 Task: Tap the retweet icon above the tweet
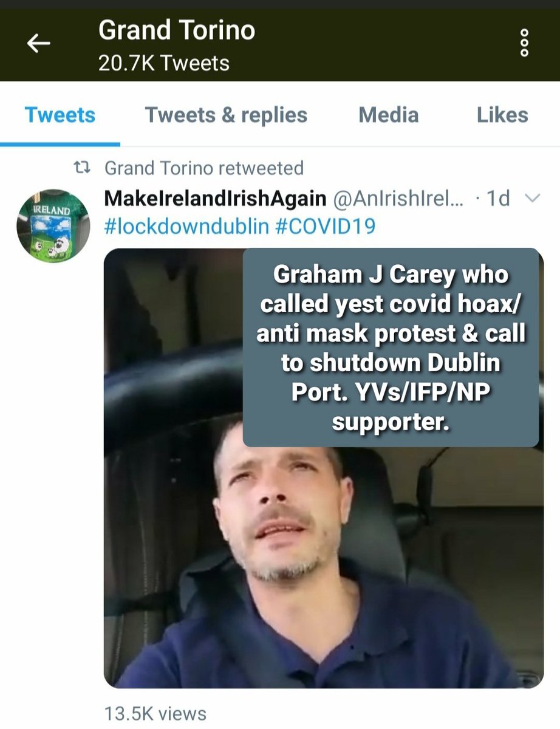click(x=86, y=168)
